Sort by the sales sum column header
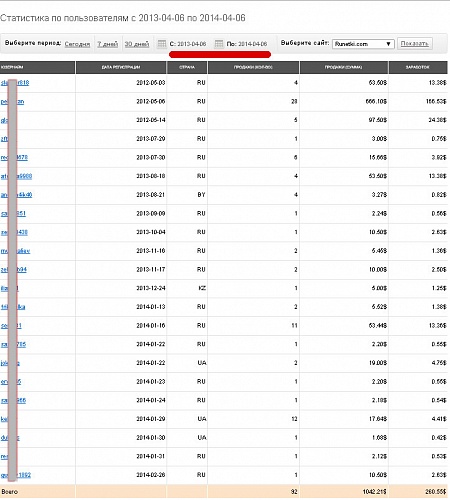The image size is (450, 500). 344,67
